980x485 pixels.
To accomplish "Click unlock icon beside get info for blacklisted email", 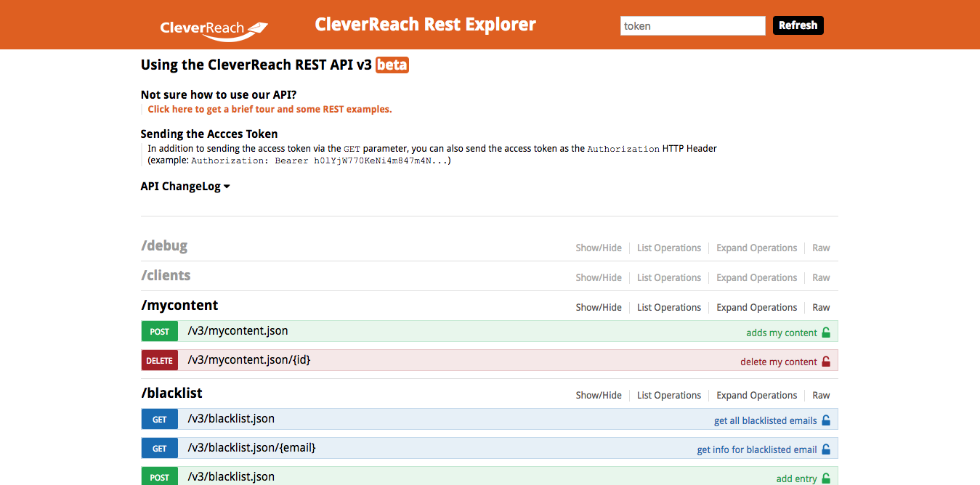I will point(825,449).
